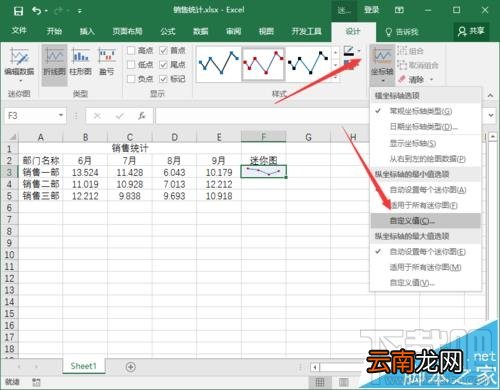
Task: Click the Group (组合) icon
Action: pyautogui.click(x=402, y=51)
